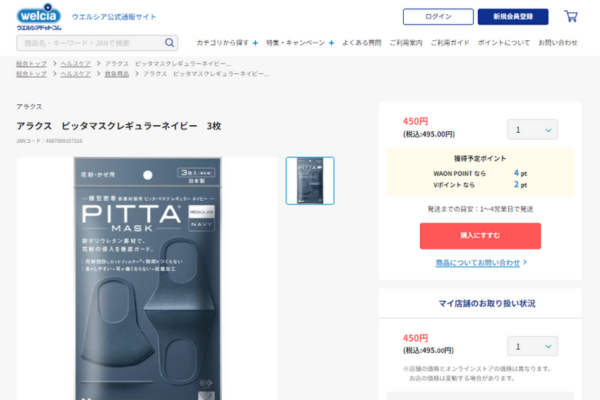Open お問い合わせ in the navigation
Viewport: 600px width, 400px height.
click(558, 43)
